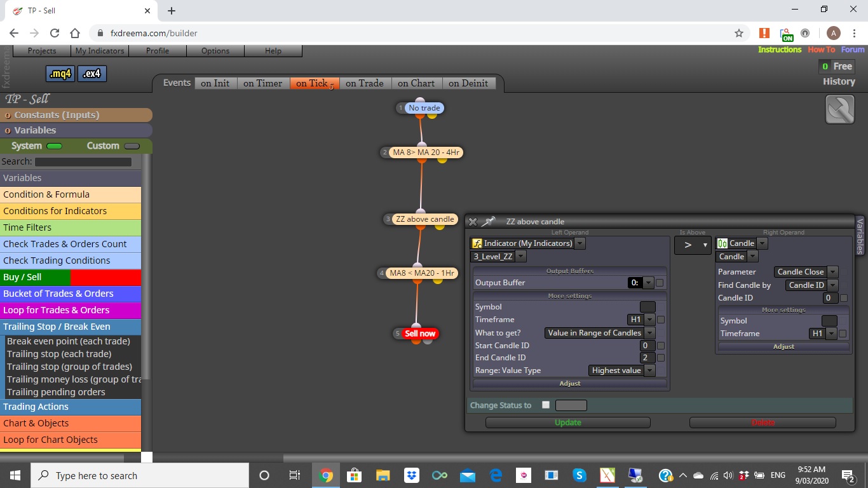Export project as .mq4 file

coord(60,74)
